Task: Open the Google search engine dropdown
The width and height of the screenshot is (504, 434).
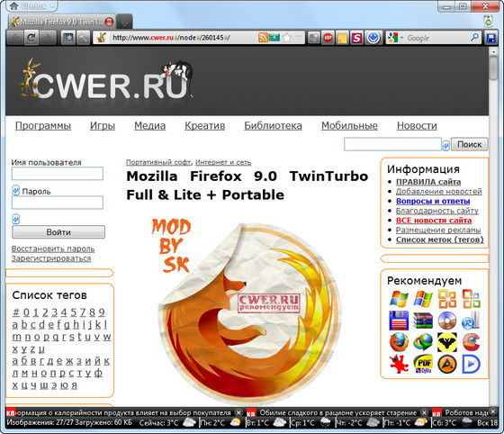Action: point(395,38)
